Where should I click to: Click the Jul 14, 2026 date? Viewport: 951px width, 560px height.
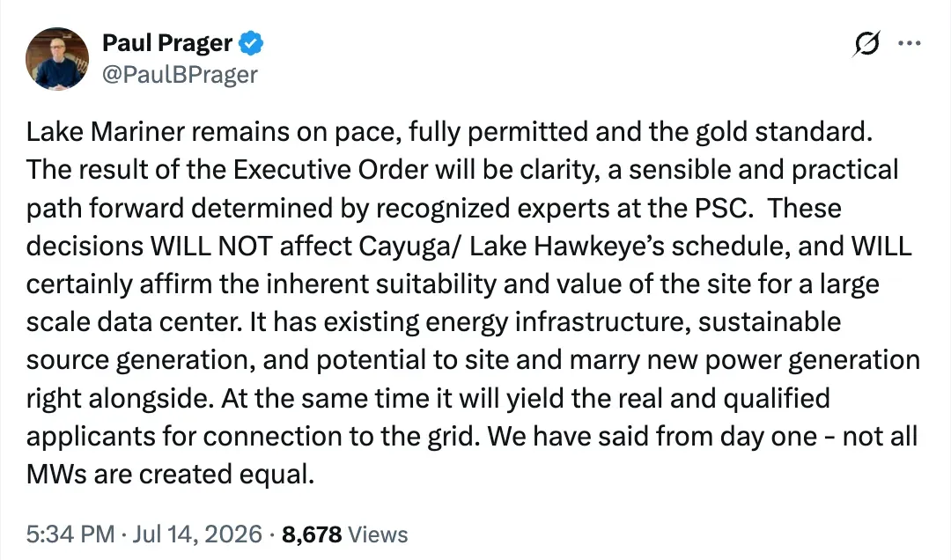coord(197,534)
